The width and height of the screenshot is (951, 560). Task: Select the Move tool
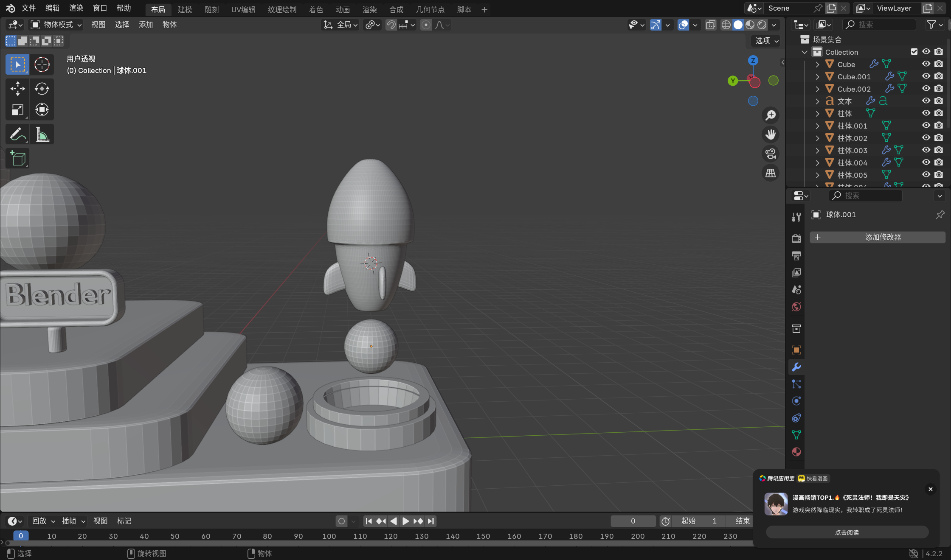point(17,89)
